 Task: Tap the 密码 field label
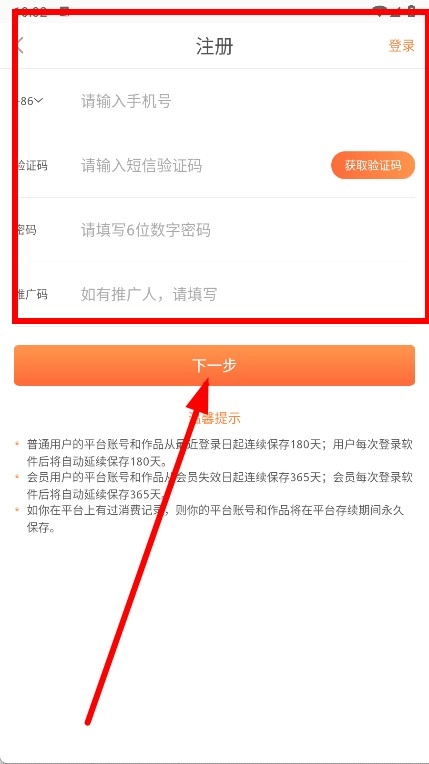25,230
